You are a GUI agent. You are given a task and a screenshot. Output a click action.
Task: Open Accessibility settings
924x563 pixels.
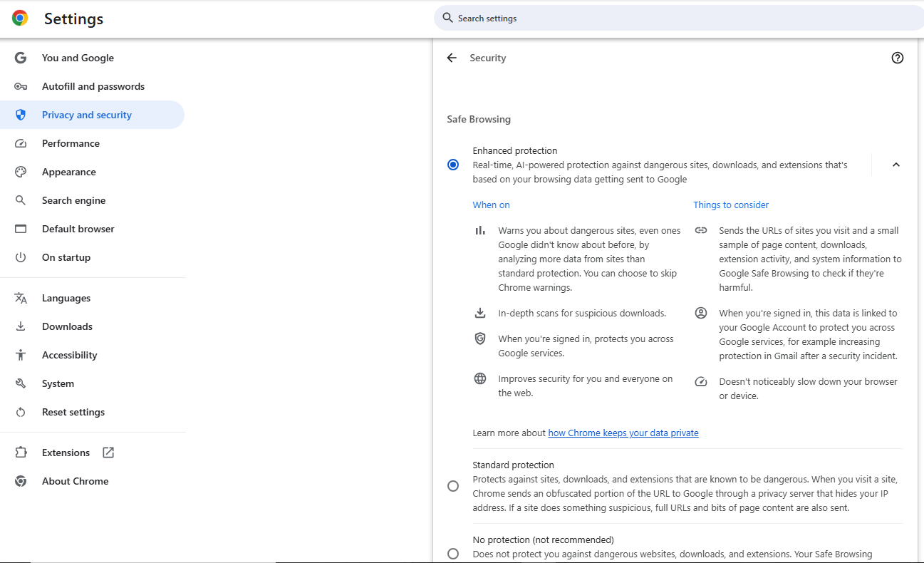70,355
